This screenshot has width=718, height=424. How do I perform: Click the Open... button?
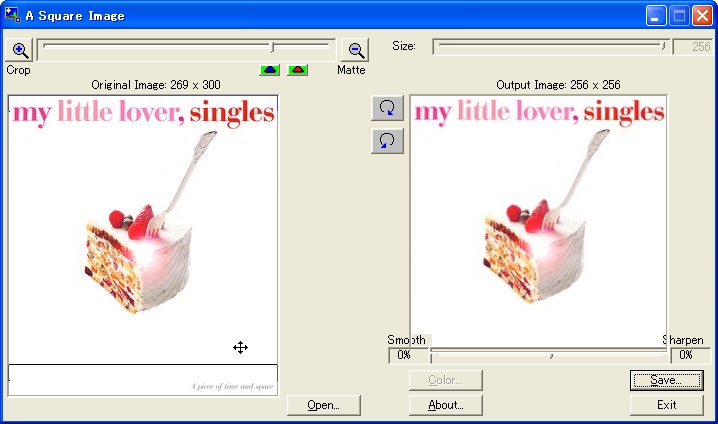click(324, 405)
